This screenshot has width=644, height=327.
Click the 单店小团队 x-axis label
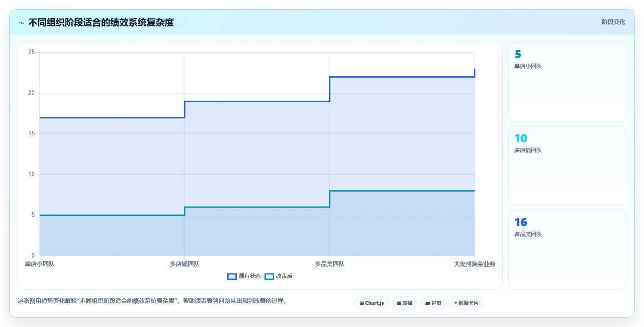40,264
